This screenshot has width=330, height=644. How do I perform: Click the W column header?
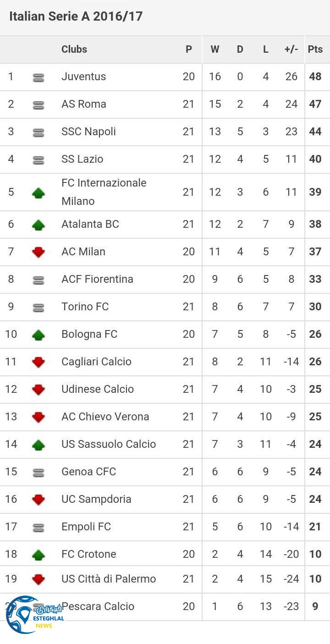[x=214, y=50]
